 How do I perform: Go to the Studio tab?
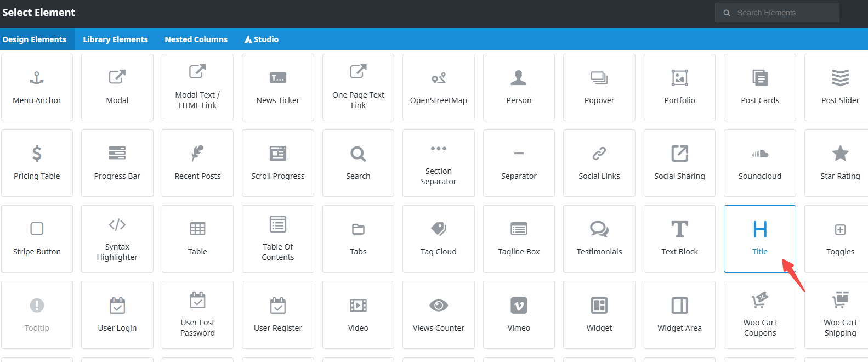pos(262,39)
